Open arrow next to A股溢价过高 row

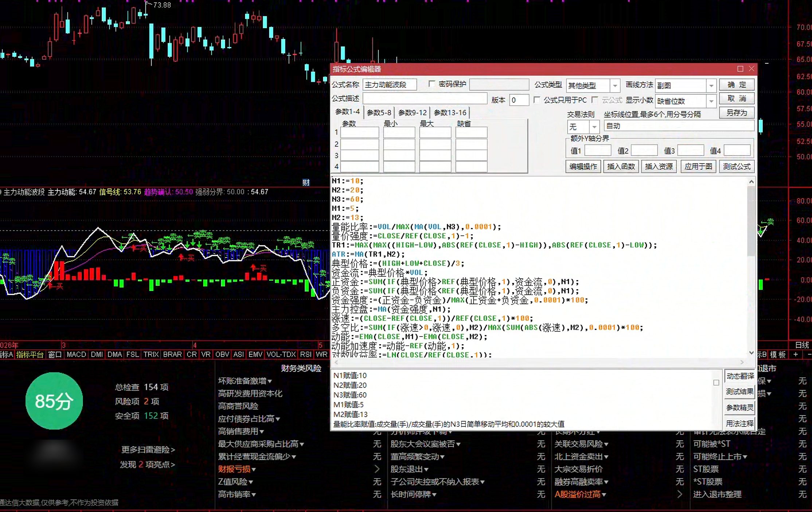coord(679,494)
